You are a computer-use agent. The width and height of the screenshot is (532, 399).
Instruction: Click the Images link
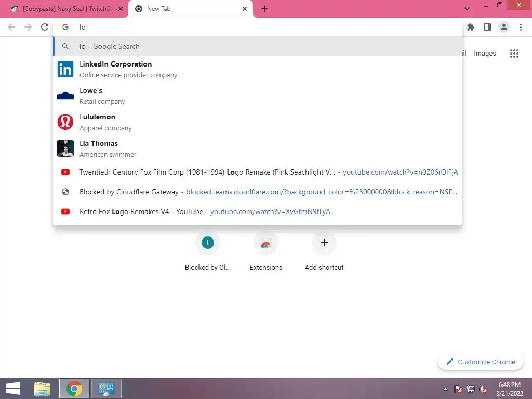click(485, 54)
